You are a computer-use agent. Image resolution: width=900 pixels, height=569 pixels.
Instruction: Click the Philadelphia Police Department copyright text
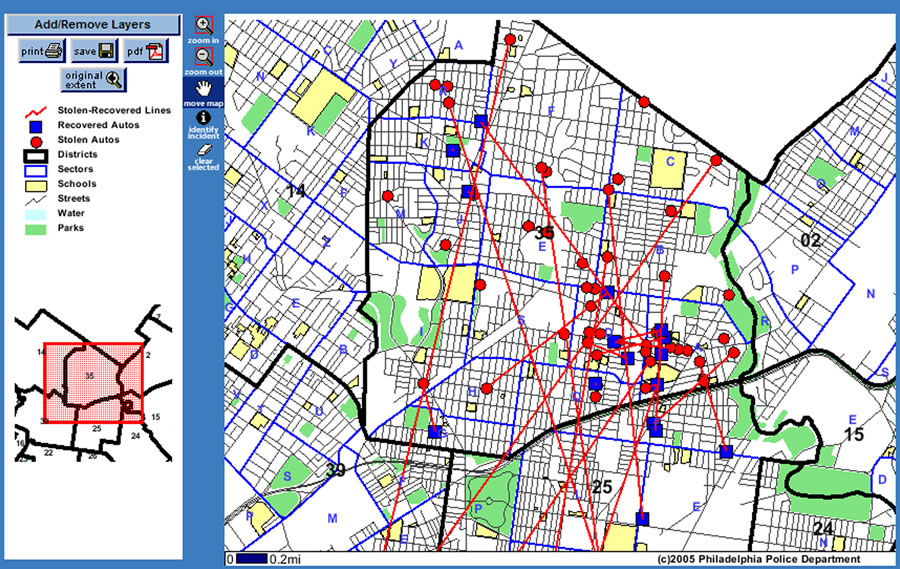pyautogui.click(x=759, y=559)
